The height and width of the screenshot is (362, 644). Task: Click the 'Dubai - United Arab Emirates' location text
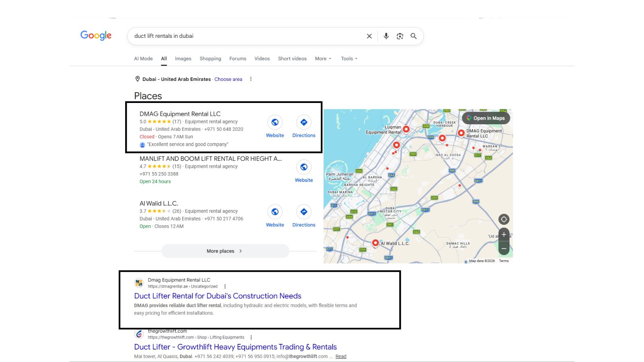click(176, 79)
